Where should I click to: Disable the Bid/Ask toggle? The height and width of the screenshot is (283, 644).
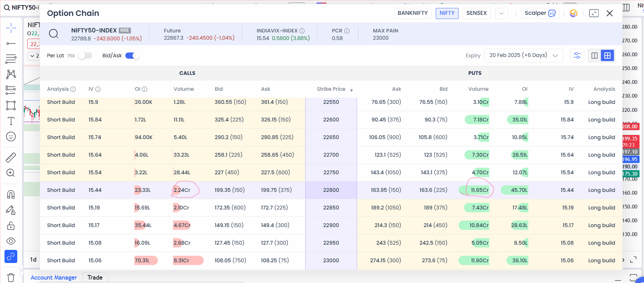click(x=132, y=56)
